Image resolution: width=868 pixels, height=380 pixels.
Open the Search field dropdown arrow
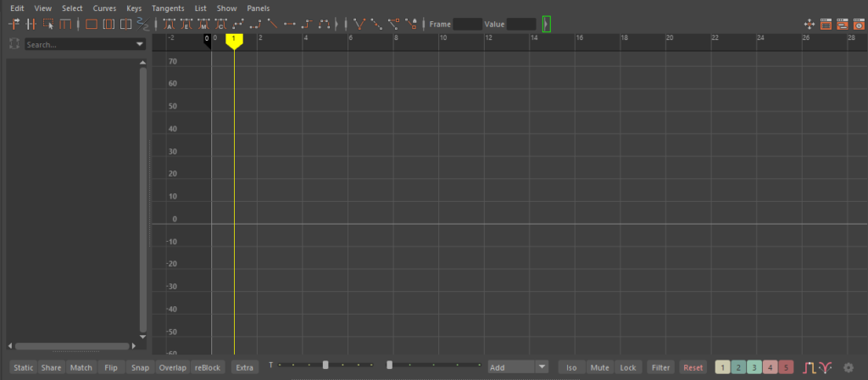(x=140, y=44)
